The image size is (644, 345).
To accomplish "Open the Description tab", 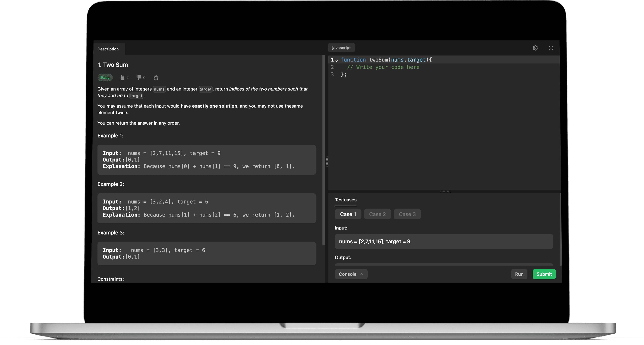I will 108,49.
